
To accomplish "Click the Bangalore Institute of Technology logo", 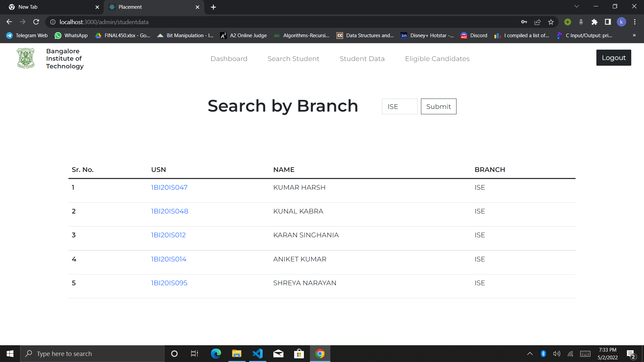I will click(x=25, y=58).
